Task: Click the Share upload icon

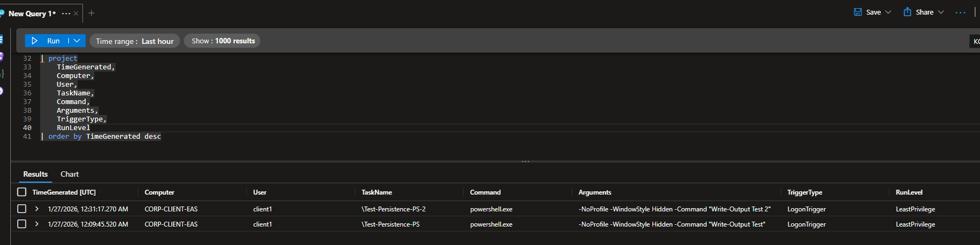Action: pyautogui.click(x=907, y=12)
